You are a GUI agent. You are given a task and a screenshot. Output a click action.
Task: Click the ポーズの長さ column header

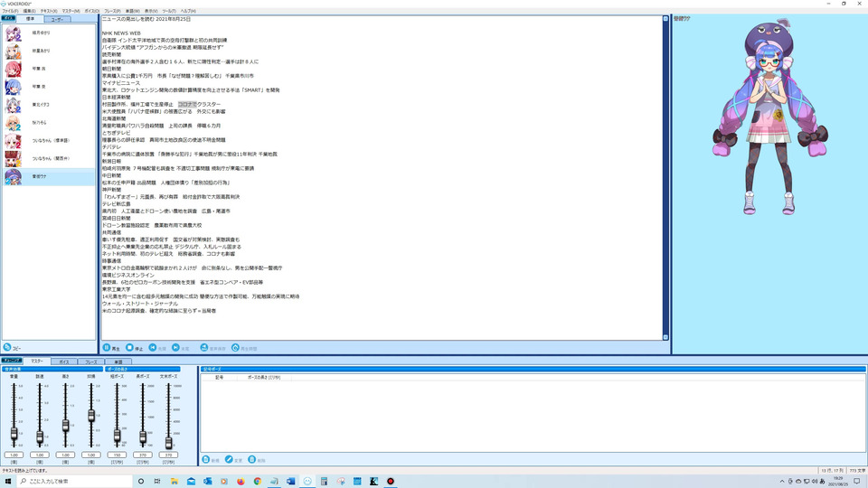[x=263, y=378]
